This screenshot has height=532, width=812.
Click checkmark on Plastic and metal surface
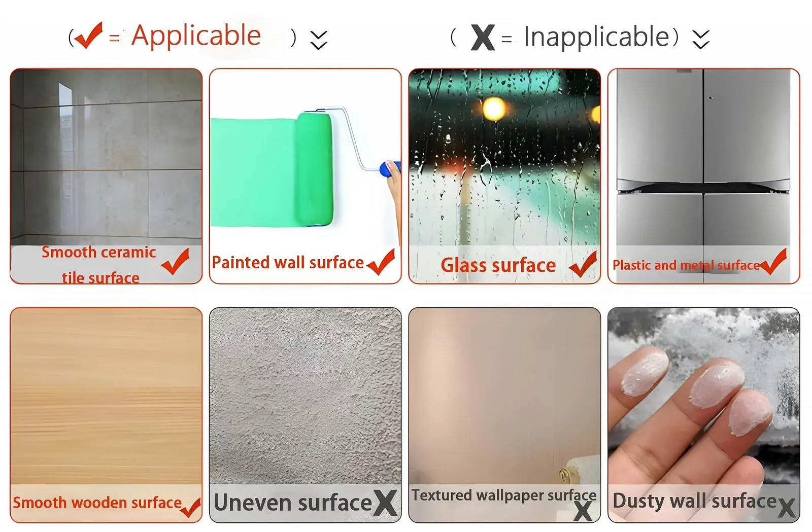tap(773, 261)
